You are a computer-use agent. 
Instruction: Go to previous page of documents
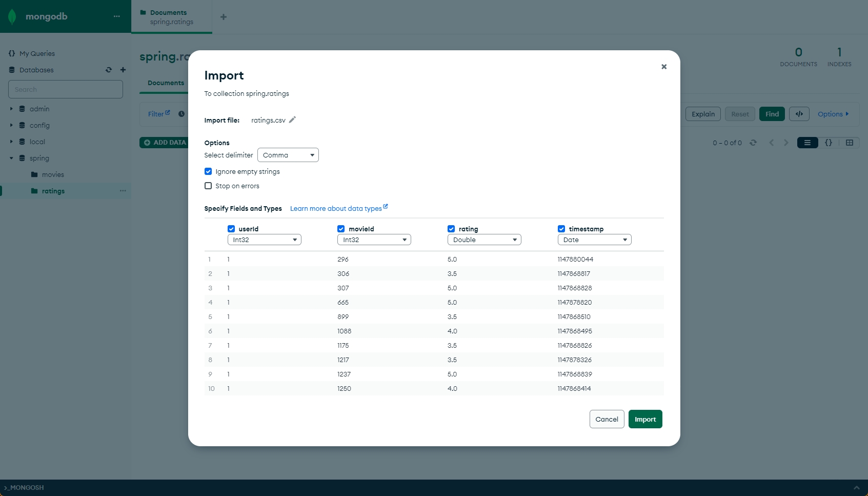[x=772, y=143]
